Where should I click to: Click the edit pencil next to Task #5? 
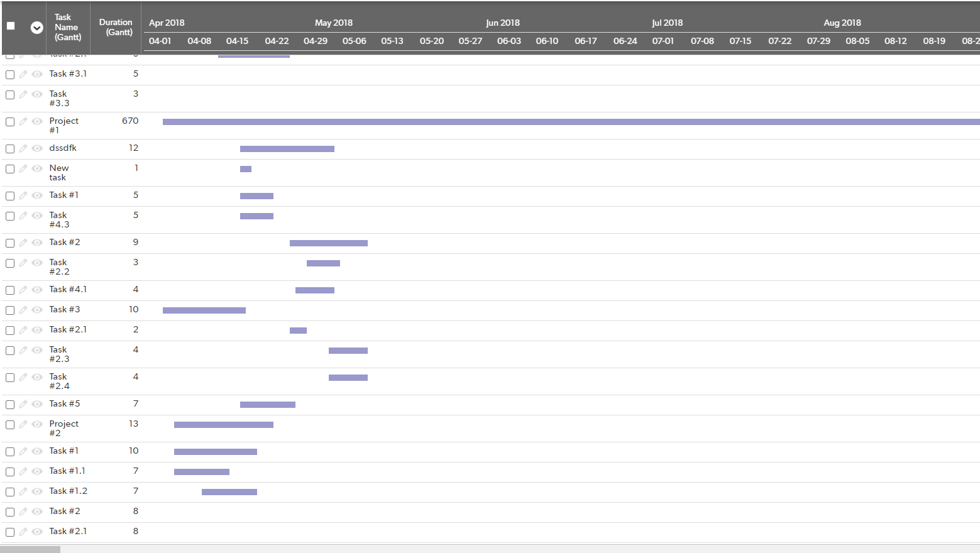click(23, 404)
